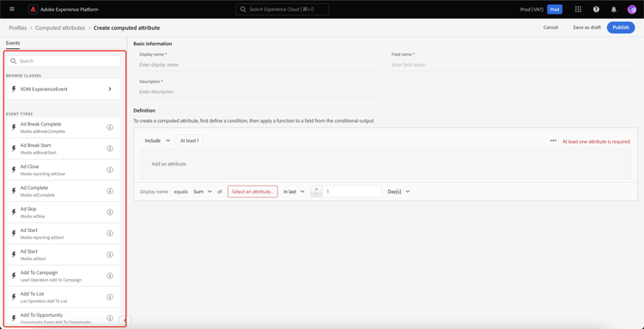Click the Ad Skip lightning bolt icon
Viewport: 644px width, 329px height.
(14, 212)
